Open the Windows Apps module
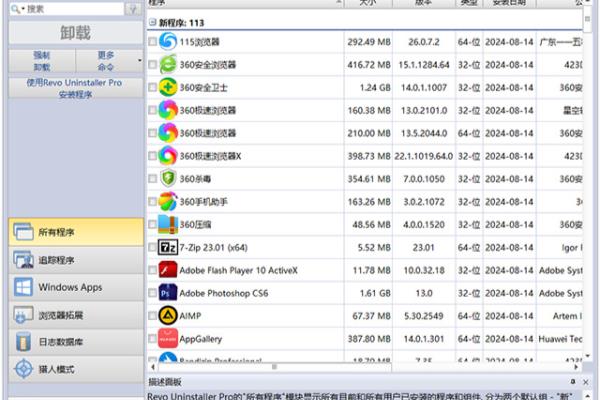Viewport: 600px width, 400px height. (76, 287)
